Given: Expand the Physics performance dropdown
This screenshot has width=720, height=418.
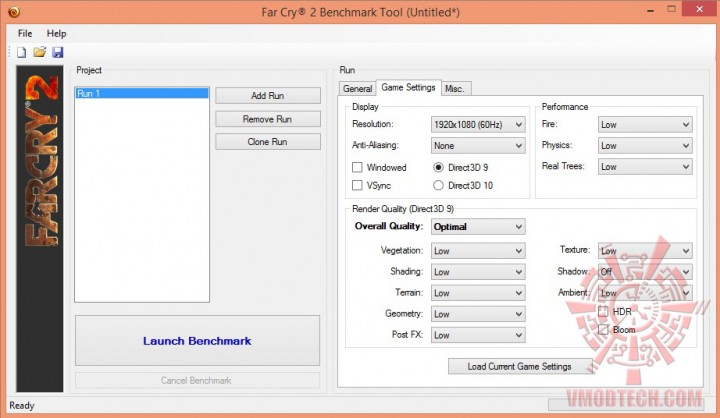Looking at the screenshot, I should coord(645,146).
